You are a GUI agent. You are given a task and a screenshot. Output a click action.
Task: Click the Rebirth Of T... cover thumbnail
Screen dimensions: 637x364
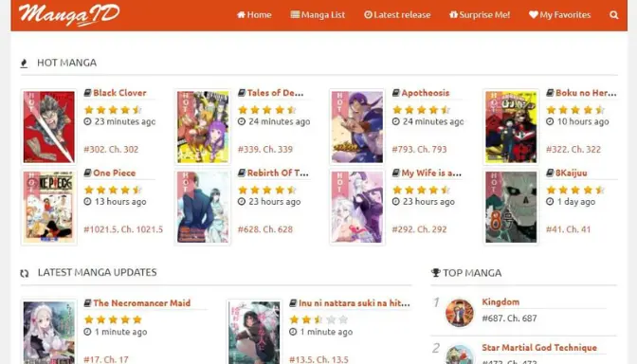click(203, 207)
